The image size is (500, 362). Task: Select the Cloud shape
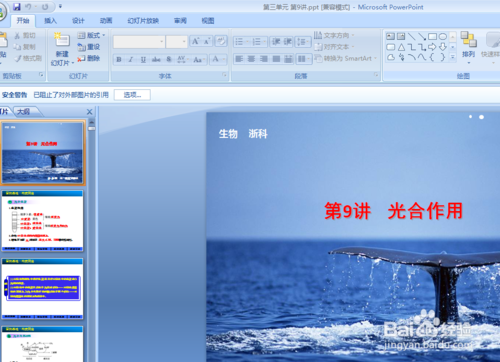pyautogui.click(x=391, y=57)
